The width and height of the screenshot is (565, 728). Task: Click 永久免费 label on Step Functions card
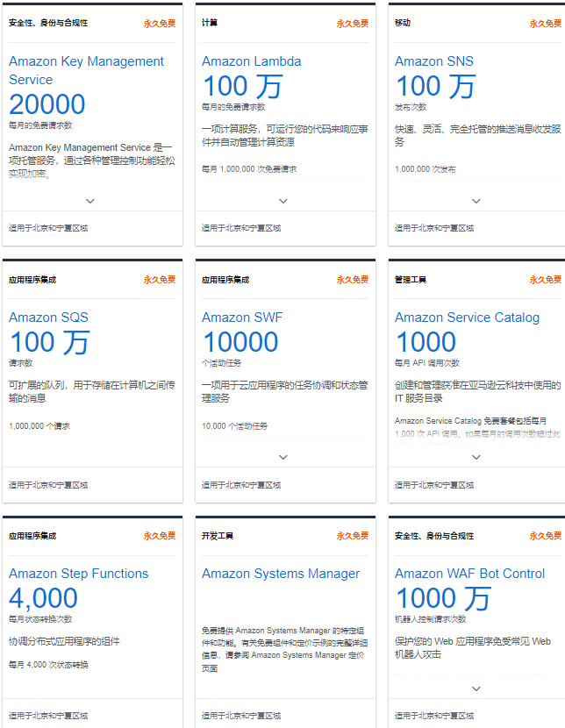[160, 536]
